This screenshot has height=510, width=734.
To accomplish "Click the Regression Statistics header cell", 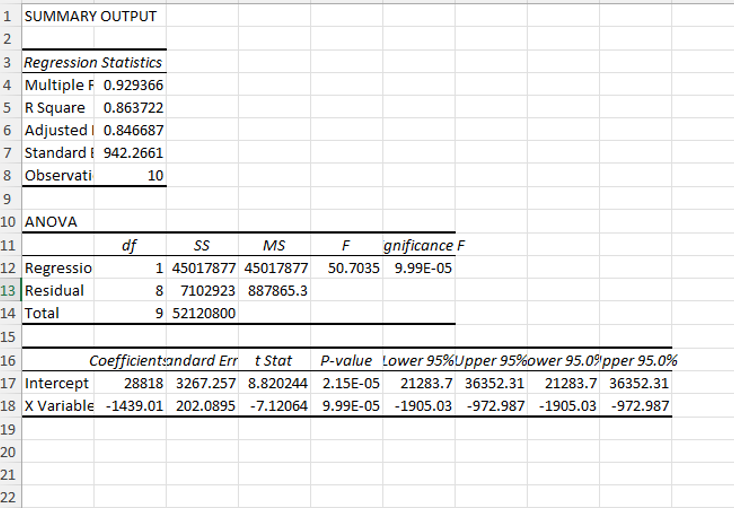I will point(94,62).
